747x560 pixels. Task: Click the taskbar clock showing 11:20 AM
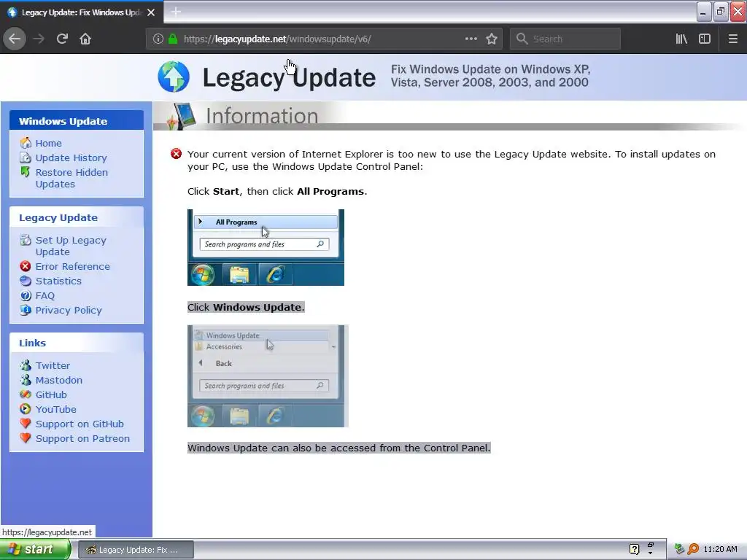click(720, 549)
